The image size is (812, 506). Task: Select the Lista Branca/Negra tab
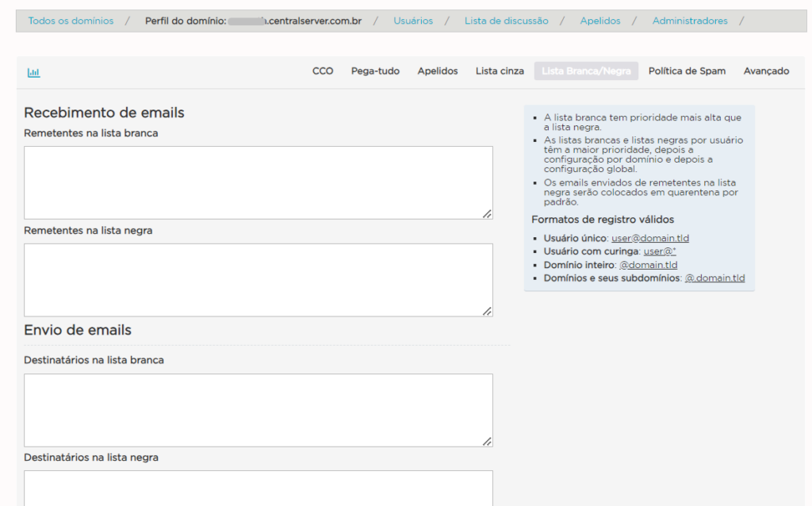tap(586, 71)
